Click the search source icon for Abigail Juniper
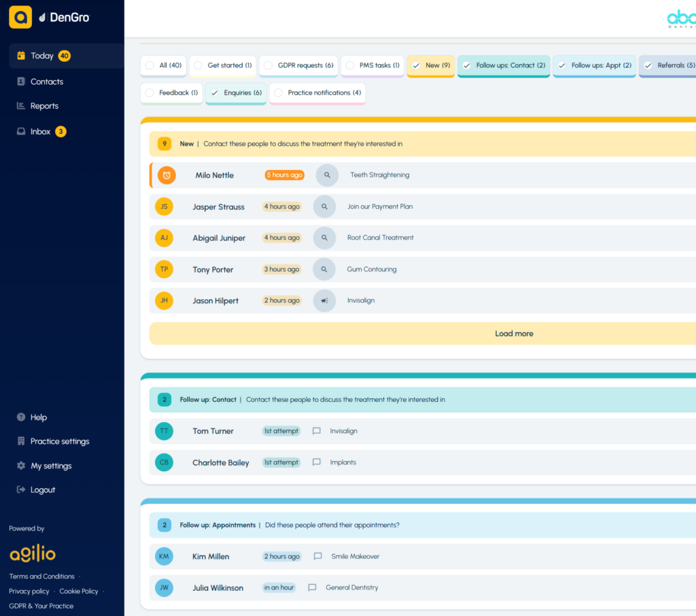 324,237
